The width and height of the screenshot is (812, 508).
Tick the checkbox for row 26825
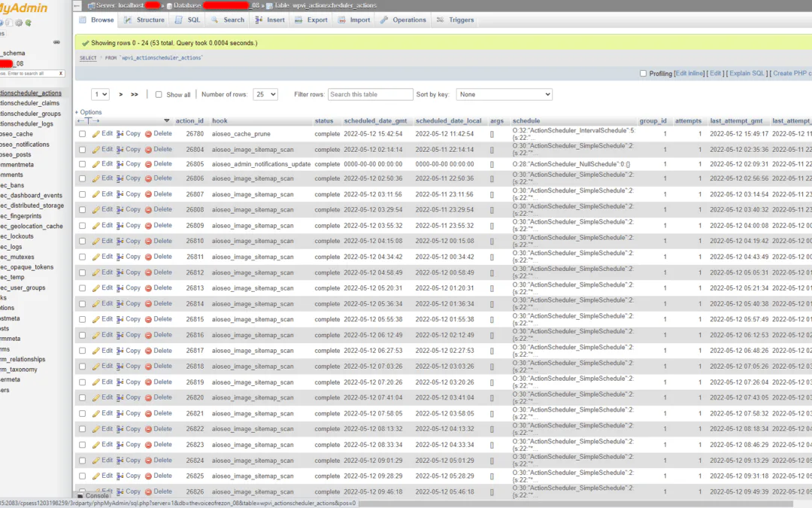(x=83, y=476)
